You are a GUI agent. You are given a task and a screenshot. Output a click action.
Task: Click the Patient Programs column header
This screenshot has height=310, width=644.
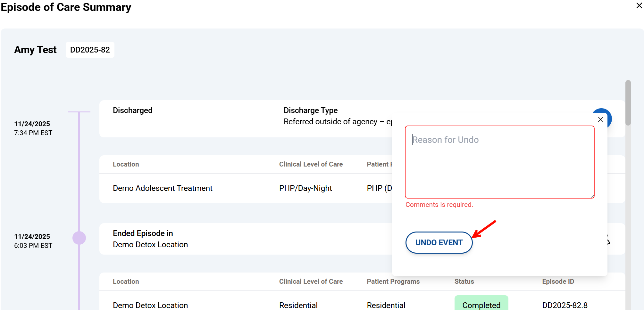tap(393, 281)
